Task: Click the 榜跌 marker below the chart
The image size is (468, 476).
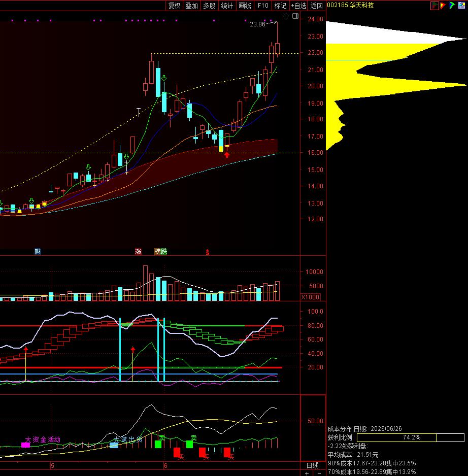Action: [161, 251]
